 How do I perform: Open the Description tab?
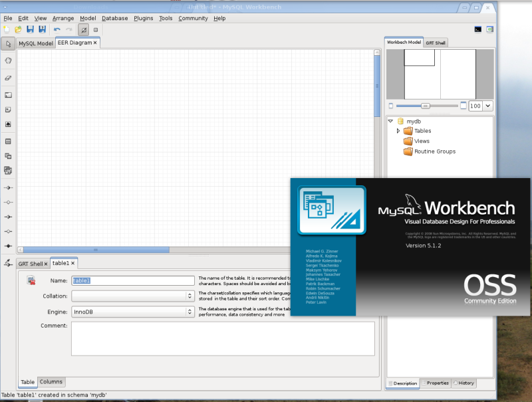[403, 383]
